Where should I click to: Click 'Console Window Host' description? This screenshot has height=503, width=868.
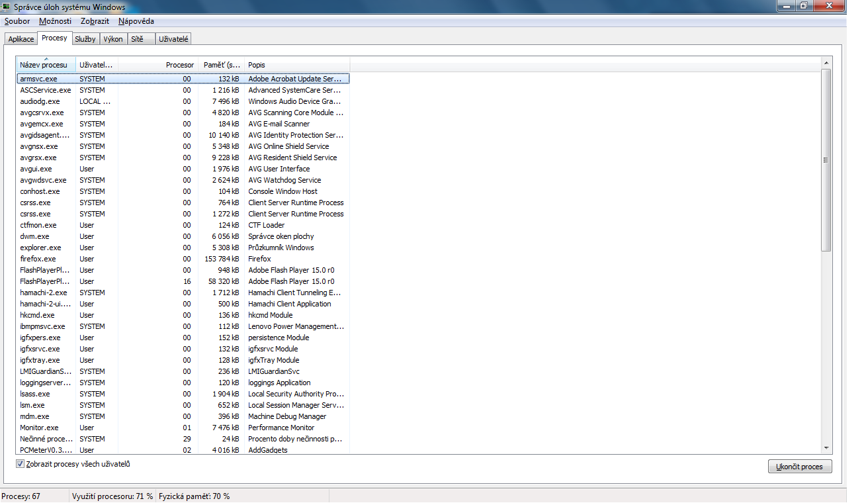click(x=283, y=191)
